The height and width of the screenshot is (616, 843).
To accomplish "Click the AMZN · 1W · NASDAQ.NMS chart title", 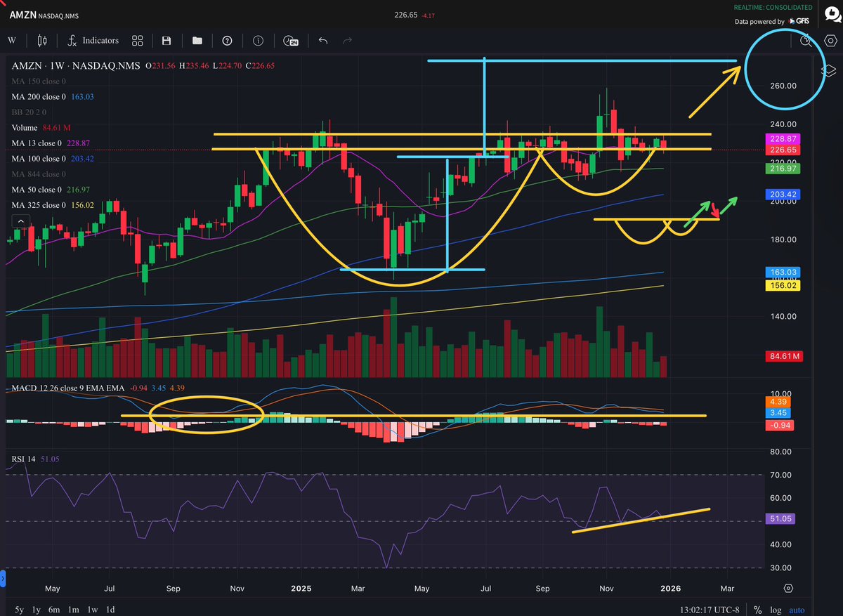I will 74,65.
